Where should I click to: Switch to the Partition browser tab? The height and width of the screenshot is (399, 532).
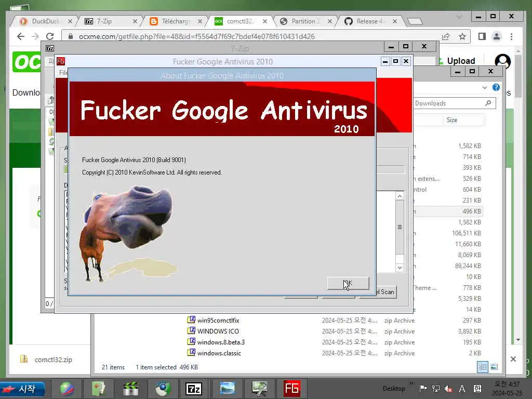(x=305, y=21)
